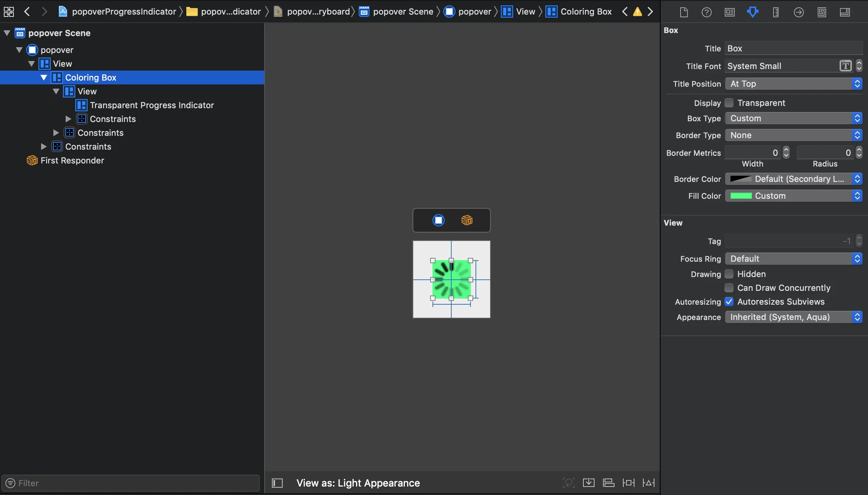This screenshot has height=495, width=868.
Task: Open the File inspector tab
Action: click(x=684, y=12)
